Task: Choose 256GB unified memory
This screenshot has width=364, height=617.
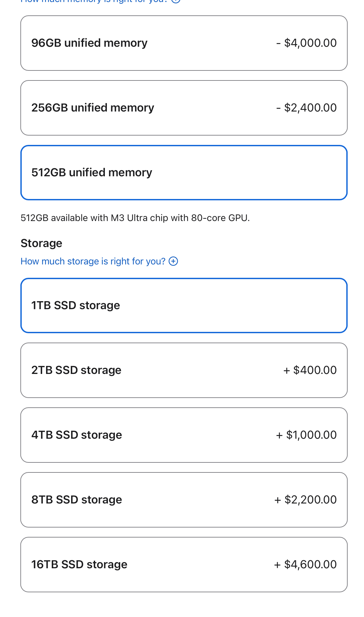Action: click(184, 108)
